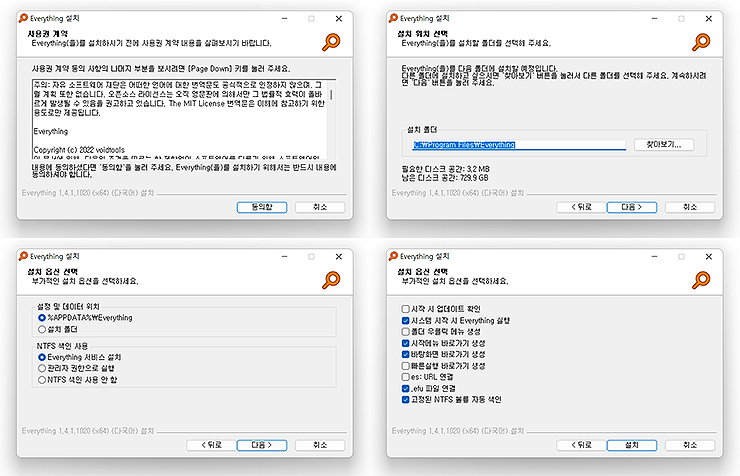Click 취소 in the 설치 위치 선택 window
Viewport: 740px width, 476px height.
pyautogui.click(x=690, y=207)
